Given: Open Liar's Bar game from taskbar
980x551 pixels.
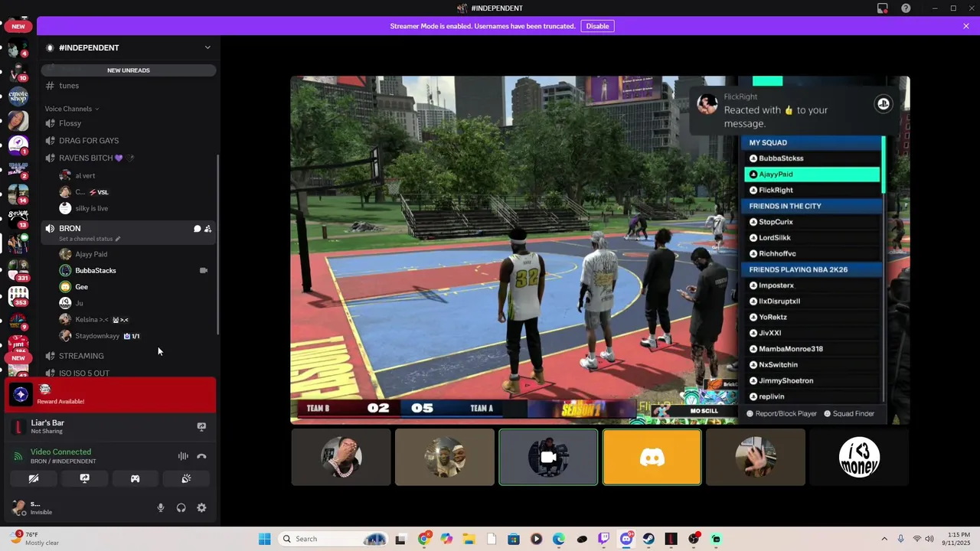Looking at the screenshot, I should tap(671, 539).
